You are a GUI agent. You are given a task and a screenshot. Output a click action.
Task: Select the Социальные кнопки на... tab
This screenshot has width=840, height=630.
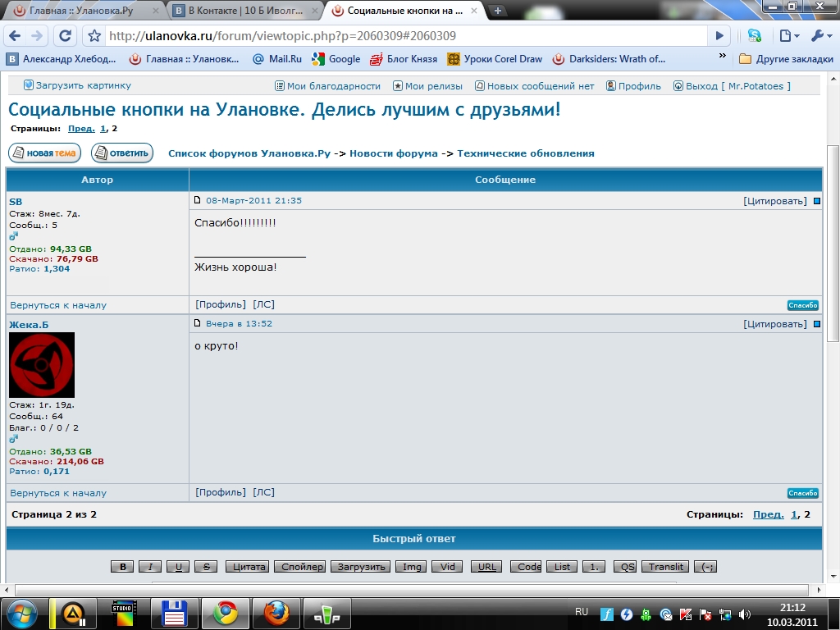pyautogui.click(x=404, y=11)
